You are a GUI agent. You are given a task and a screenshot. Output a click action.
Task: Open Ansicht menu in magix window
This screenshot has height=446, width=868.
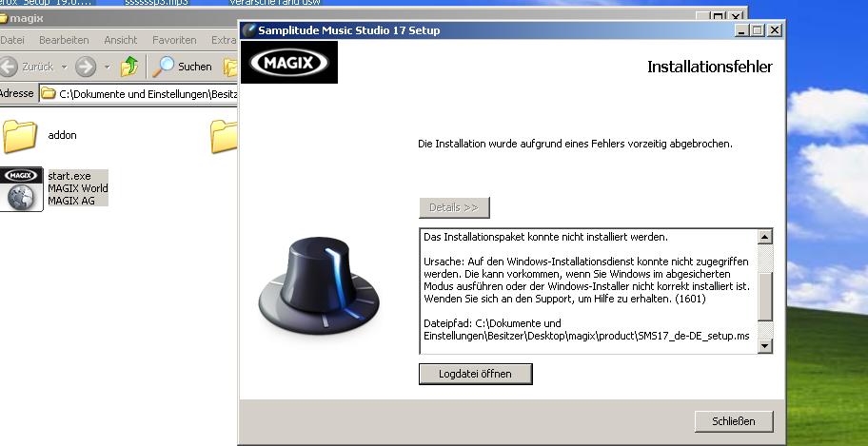point(121,40)
